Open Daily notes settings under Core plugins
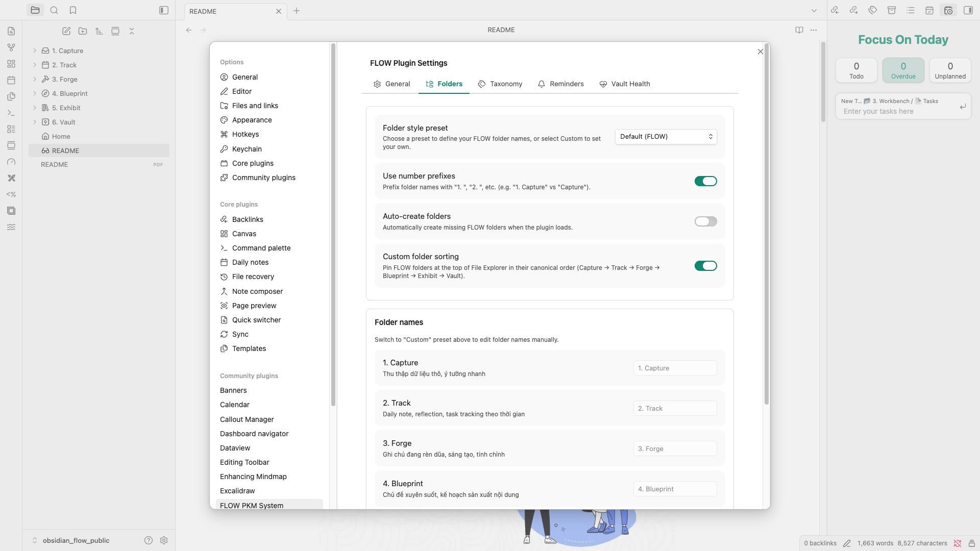Image resolution: width=980 pixels, height=551 pixels. click(250, 262)
